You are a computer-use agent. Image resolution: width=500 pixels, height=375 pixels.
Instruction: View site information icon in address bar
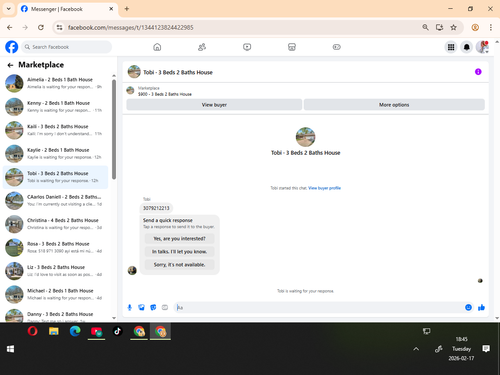click(59, 27)
